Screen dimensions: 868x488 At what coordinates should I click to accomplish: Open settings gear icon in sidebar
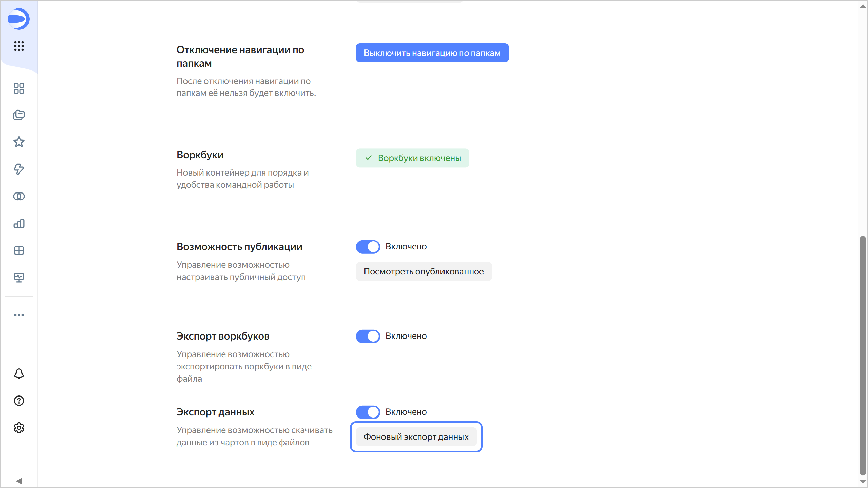19,428
